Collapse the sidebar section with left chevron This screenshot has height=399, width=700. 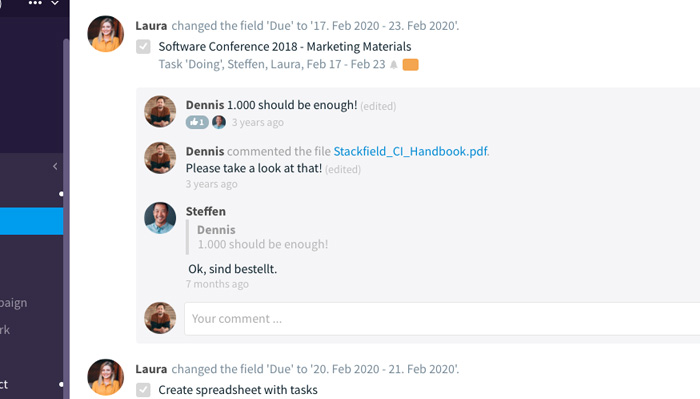coord(55,166)
